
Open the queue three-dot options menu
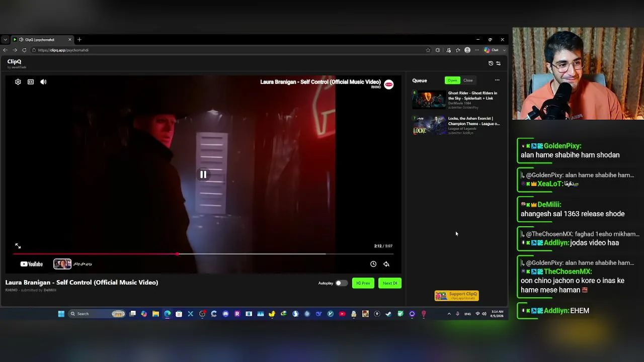click(x=497, y=80)
